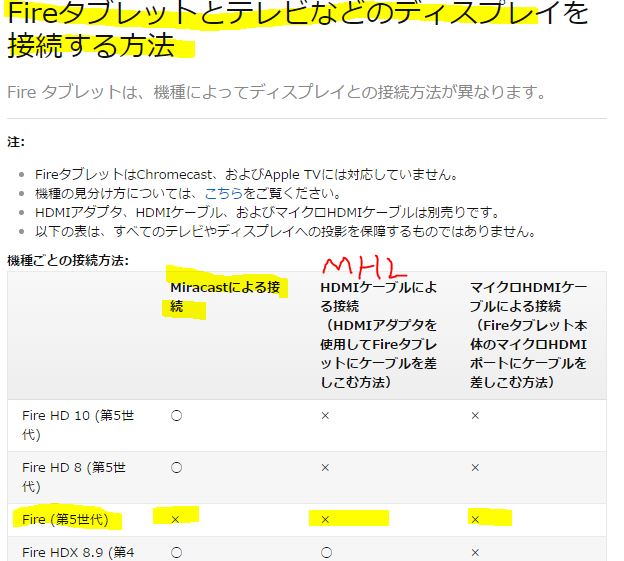Click the HDMI cable × for Fire HD 10
Screen dimensions: 624x561
point(325,416)
